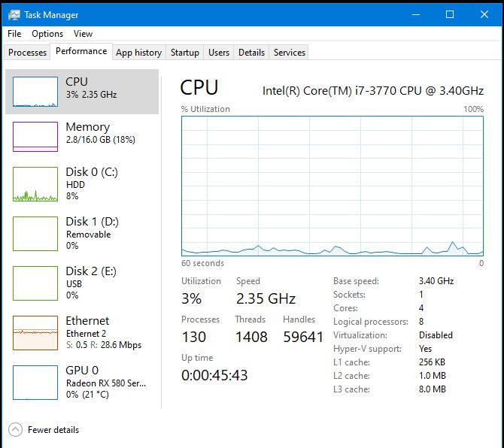The image size is (504, 448).
Task: Select the CPU mini graph thumbnail
Action: coord(35,91)
